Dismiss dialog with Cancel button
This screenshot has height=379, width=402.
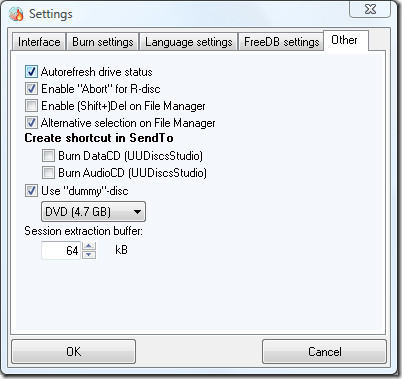click(325, 352)
